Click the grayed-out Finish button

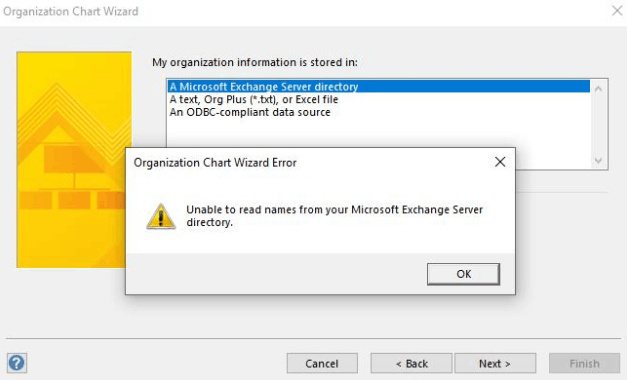584,363
